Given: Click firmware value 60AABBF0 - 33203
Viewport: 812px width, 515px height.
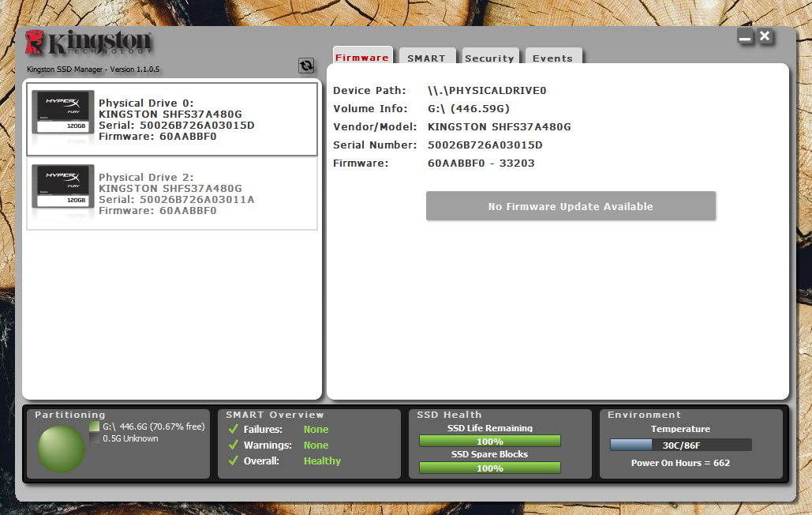Looking at the screenshot, I should pyautogui.click(x=481, y=164).
